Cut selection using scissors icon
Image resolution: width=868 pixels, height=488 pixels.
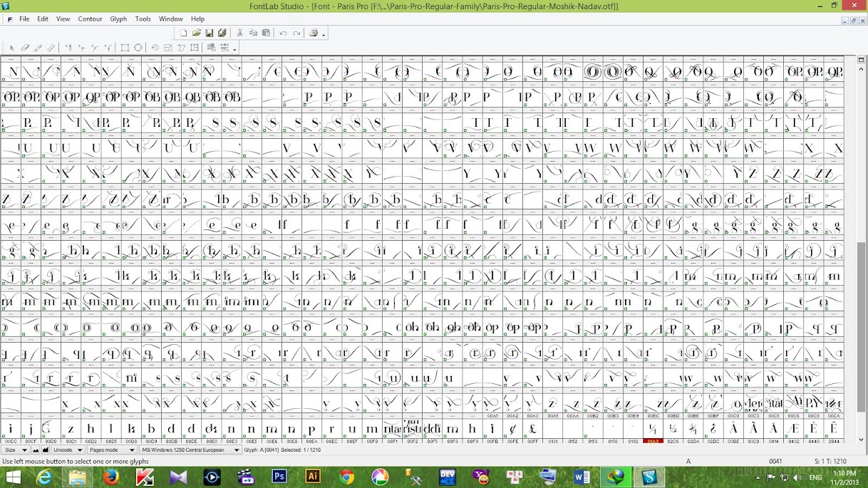pos(239,33)
